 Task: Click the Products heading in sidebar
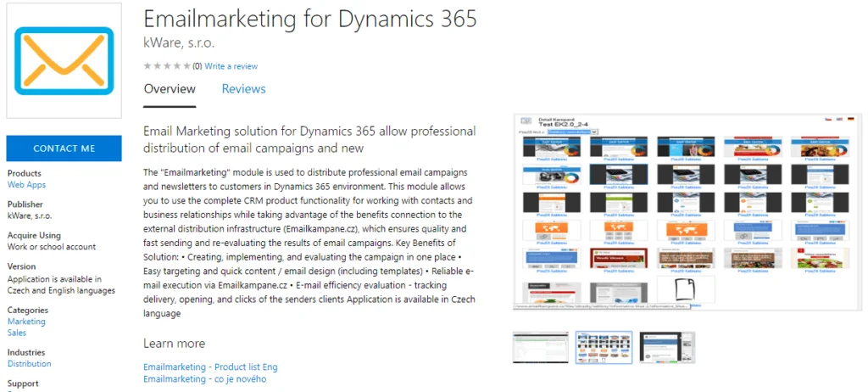click(x=24, y=173)
